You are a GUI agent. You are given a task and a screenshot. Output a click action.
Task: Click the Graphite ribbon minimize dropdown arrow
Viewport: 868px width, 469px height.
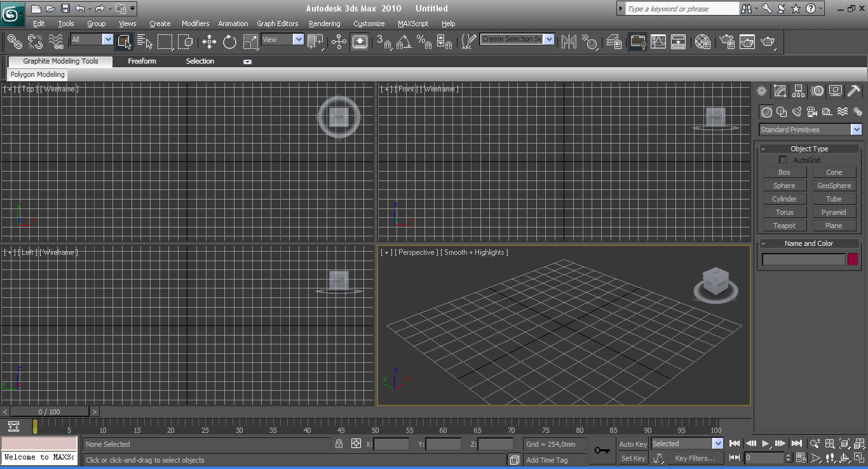coord(248,62)
